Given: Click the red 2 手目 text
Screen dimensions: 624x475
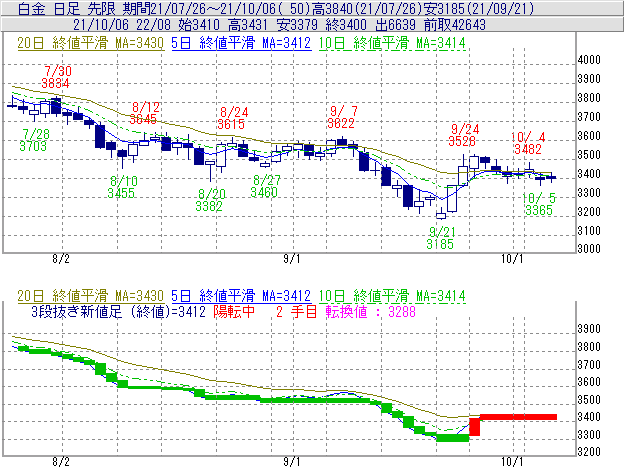Looking at the screenshot, I should pyautogui.click(x=296, y=311).
